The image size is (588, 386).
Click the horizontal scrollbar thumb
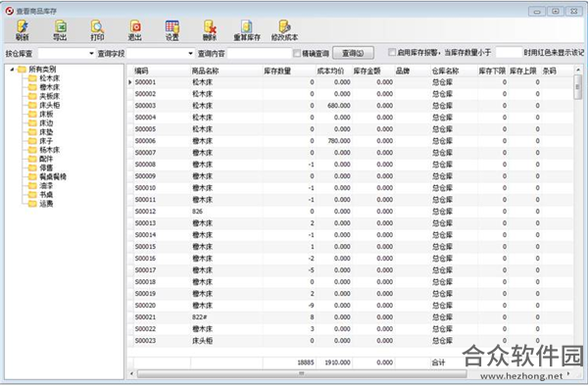[x=302, y=373]
